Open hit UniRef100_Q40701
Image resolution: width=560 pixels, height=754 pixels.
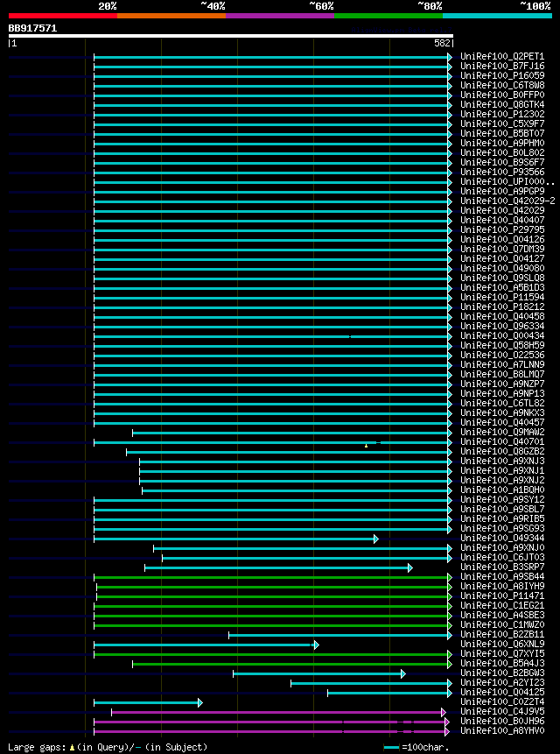tap(502, 441)
